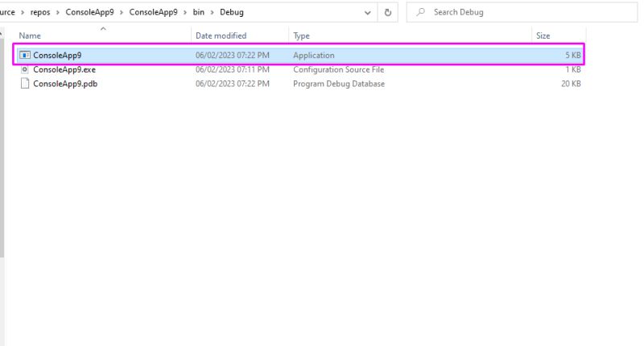644x346 pixels.
Task: Click the search magnifier icon
Action: click(x=420, y=12)
